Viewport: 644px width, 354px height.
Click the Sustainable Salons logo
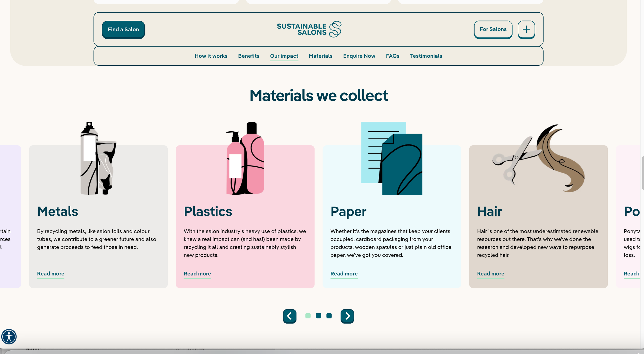pos(309,29)
